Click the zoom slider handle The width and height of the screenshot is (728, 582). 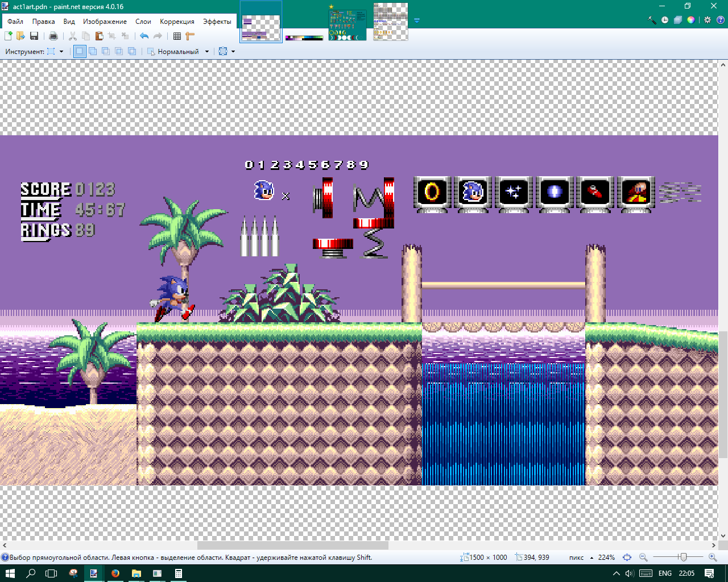[683, 558]
